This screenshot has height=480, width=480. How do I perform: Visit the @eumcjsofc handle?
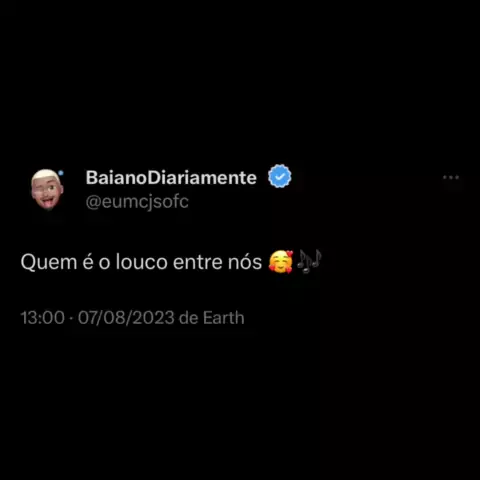click(137, 202)
